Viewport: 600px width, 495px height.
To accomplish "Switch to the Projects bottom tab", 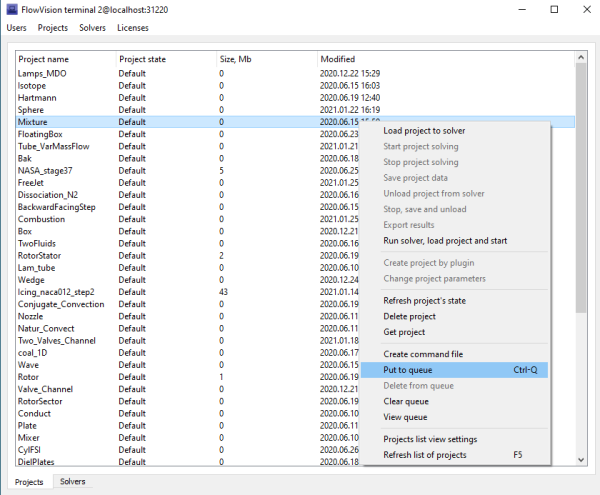I will 29,482.
